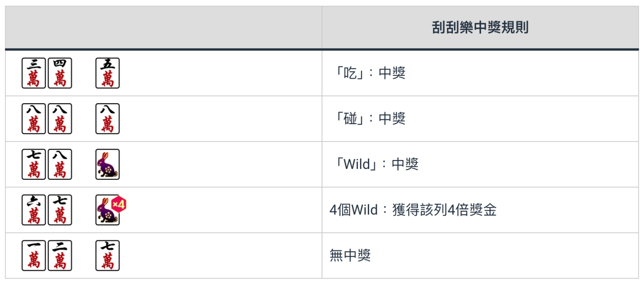Select the 七萬 tile next to 六萬
Image resolution: width=644 pixels, height=283 pixels.
(60, 210)
